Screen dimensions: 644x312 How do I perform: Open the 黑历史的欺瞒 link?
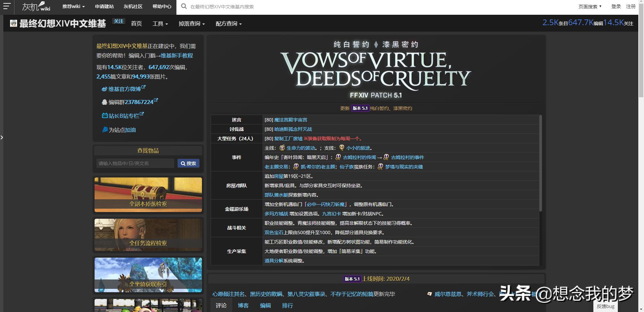point(266,294)
